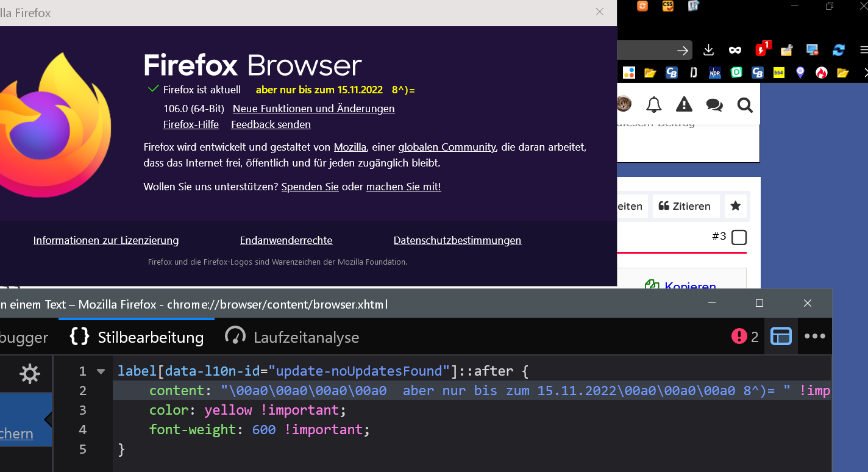The width and height of the screenshot is (868, 472).
Task: Tick the checkbox next to post #3
Action: coord(739,237)
